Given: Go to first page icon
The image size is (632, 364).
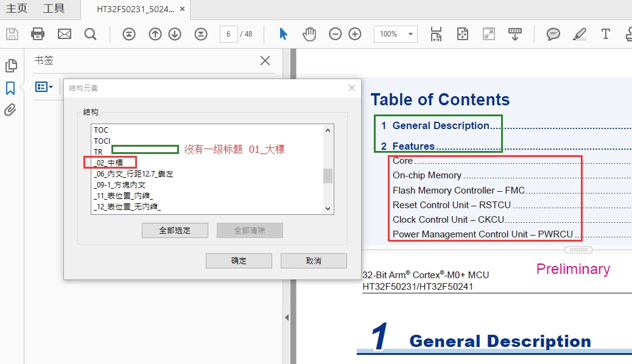Looking at the screenshot, I should pyautogui.click(x=129, y=34).
